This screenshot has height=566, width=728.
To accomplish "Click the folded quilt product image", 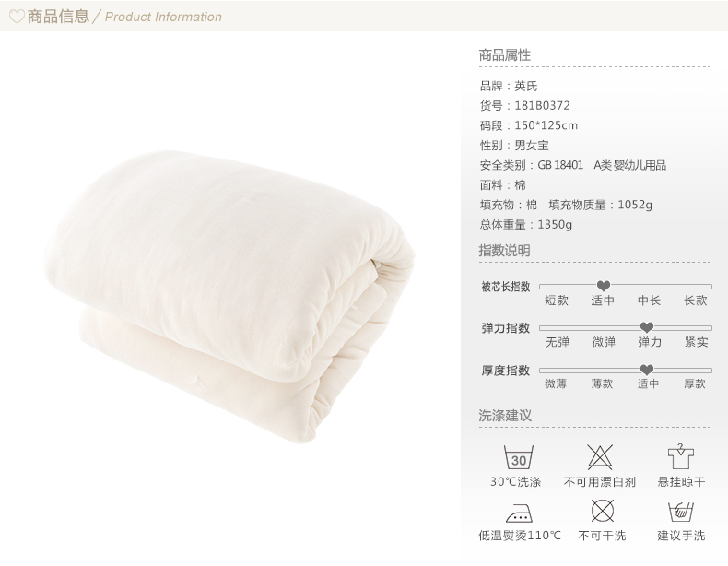I will 229,296.
